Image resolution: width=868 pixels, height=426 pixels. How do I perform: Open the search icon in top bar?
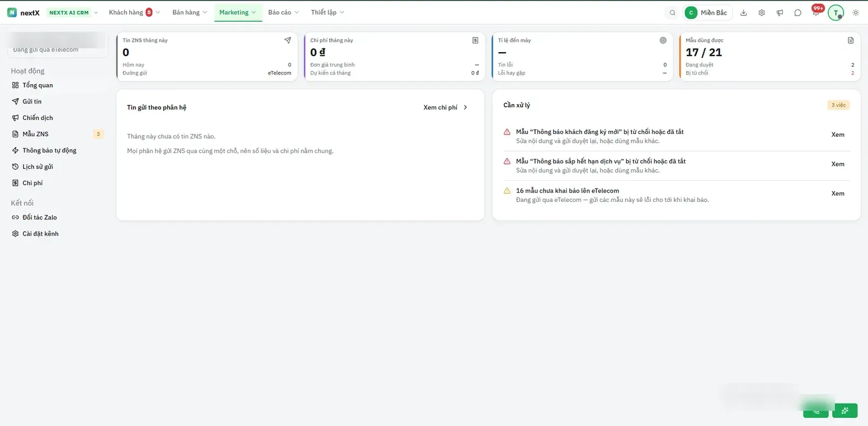coord(672,12)
